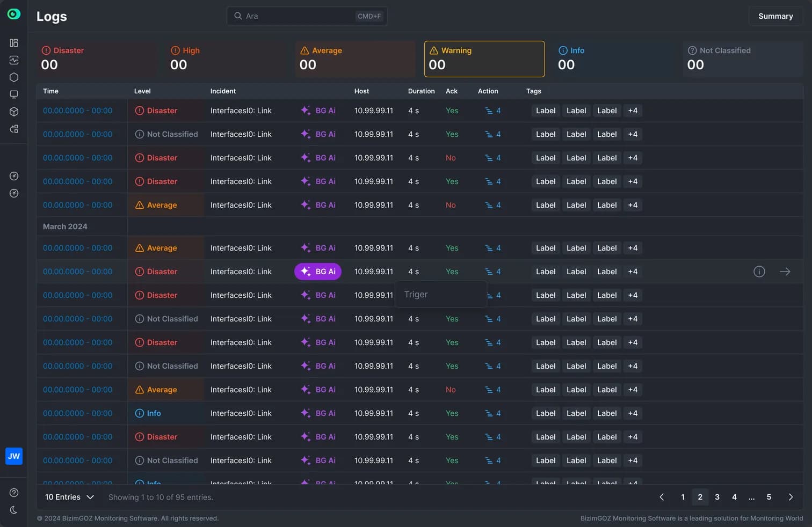Viewport: 812px width, 527px height.
Task: Sort by the Level column header
Action: coord(142,91)
